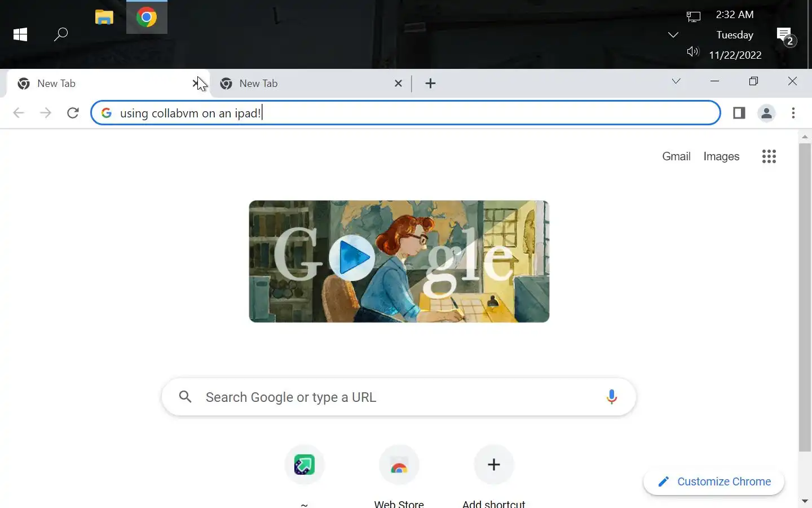Click the Google icon in the address bar
Screen dimensions: 812x508
[x=106, y=113]
